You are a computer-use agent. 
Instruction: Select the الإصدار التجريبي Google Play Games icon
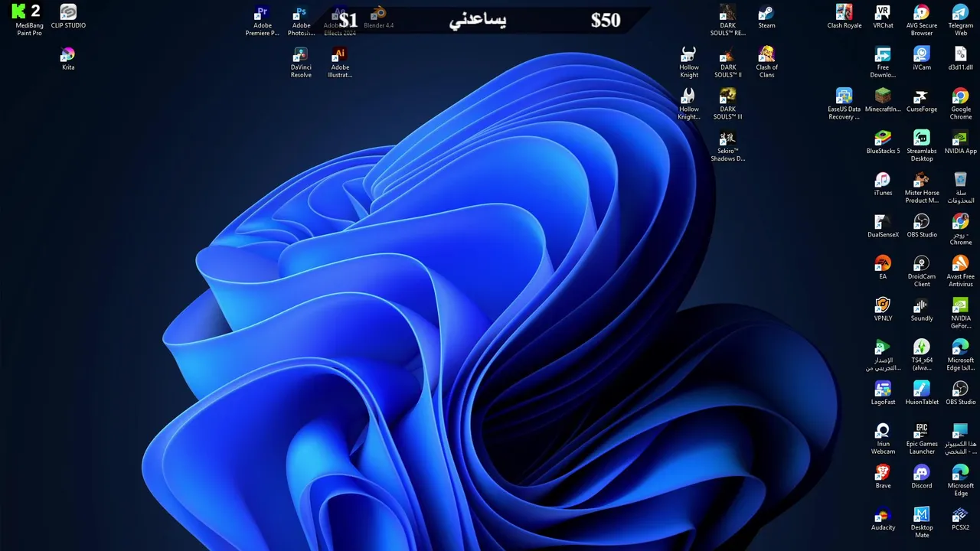(x=883, y=356)
